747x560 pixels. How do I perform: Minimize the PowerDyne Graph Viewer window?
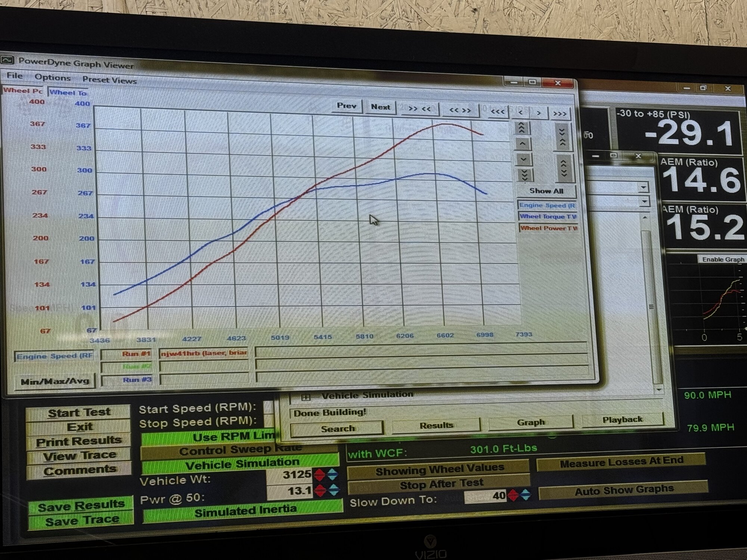[x=514, y=82]
